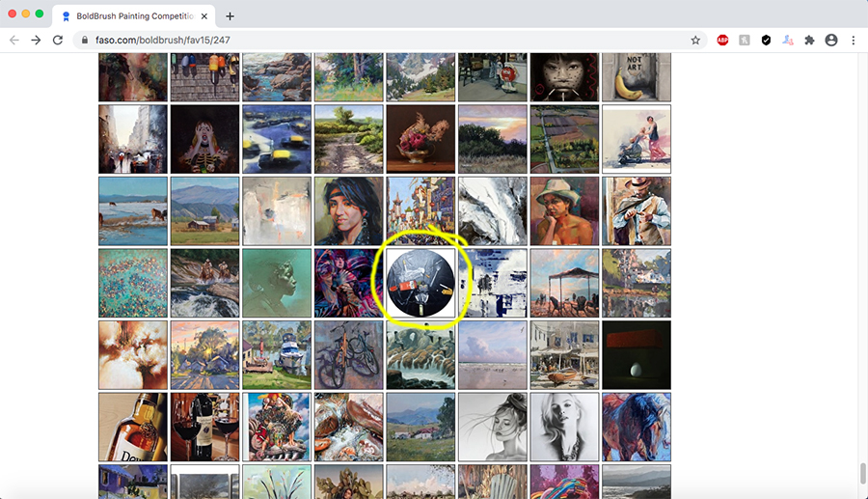Open Chrome's three-dot menu

(x=854, y=40)
